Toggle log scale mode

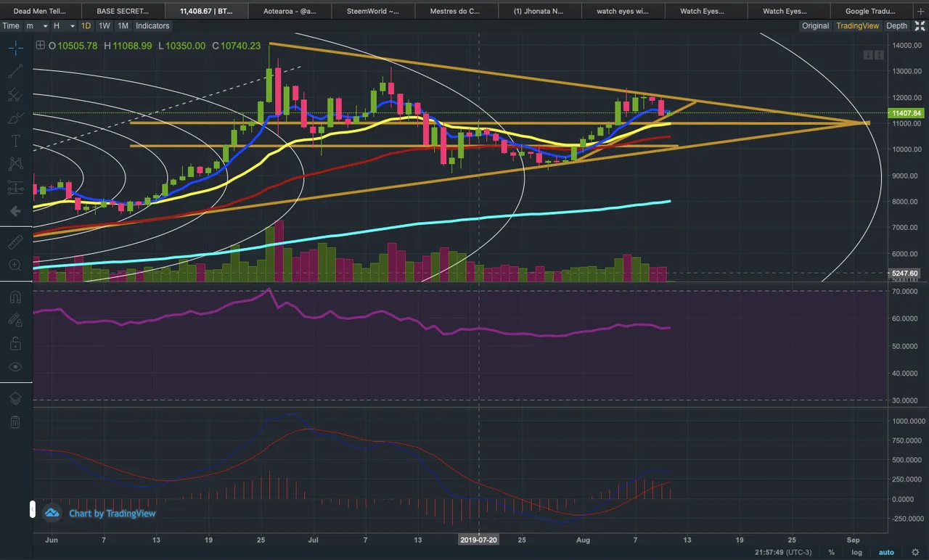point(856,552)
